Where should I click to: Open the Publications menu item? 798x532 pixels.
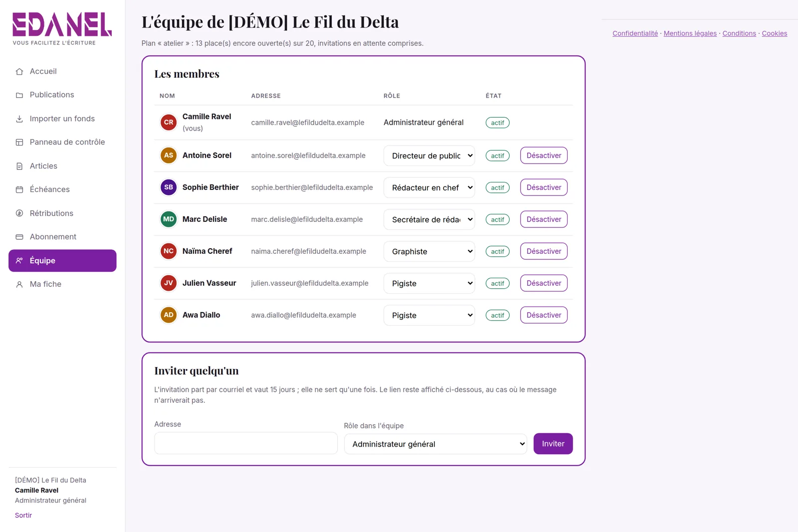coord(62,95)
